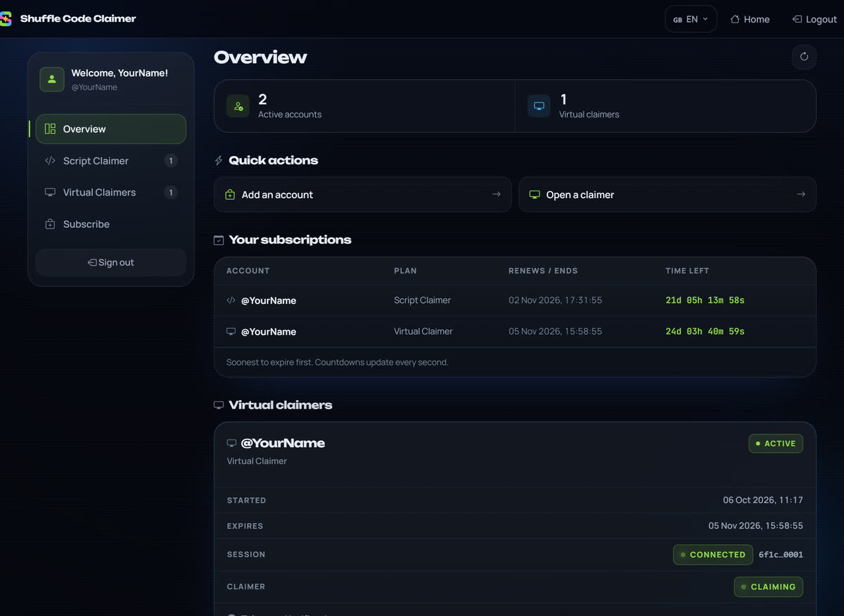Screen dimensions: 844x616
Task: Open the EN language dropdown
Action: [691, 19]
